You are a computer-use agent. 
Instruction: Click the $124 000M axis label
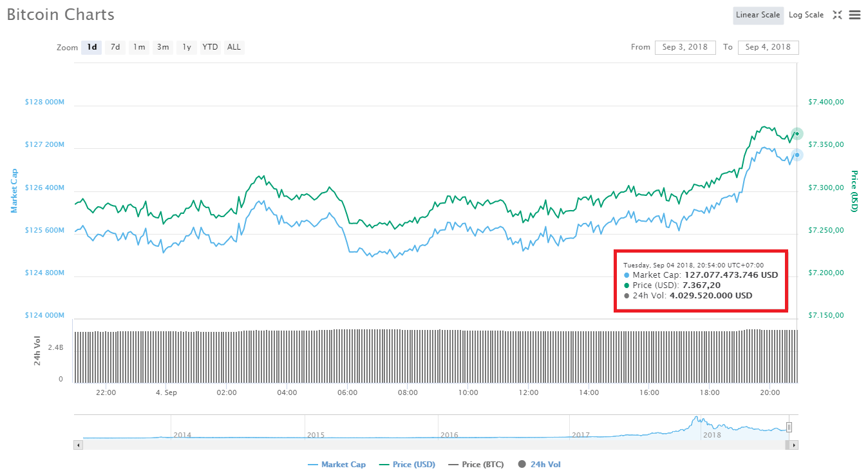[x=45, y=315]
